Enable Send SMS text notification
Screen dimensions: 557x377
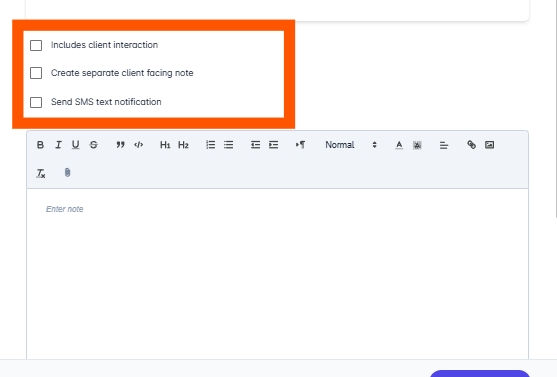(x=36, y=102)
